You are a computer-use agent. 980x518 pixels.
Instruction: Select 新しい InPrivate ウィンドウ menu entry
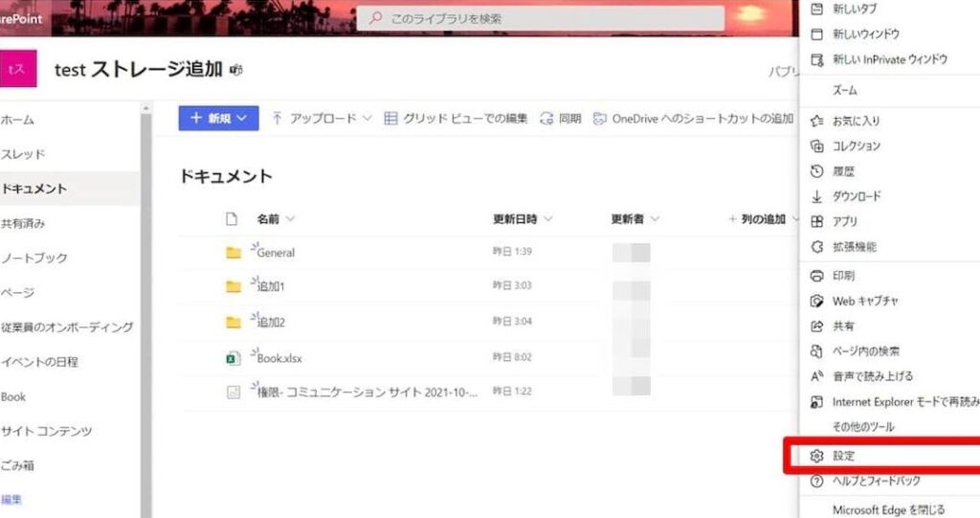pos(889,59)
